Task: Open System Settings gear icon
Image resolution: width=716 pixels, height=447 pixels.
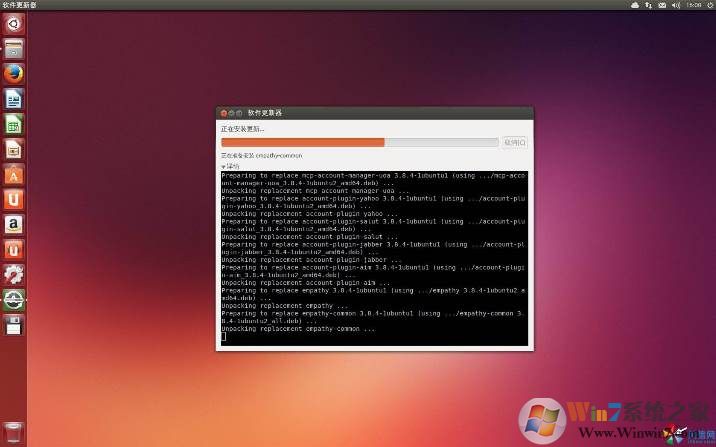Action: click(x=14, y=275)
